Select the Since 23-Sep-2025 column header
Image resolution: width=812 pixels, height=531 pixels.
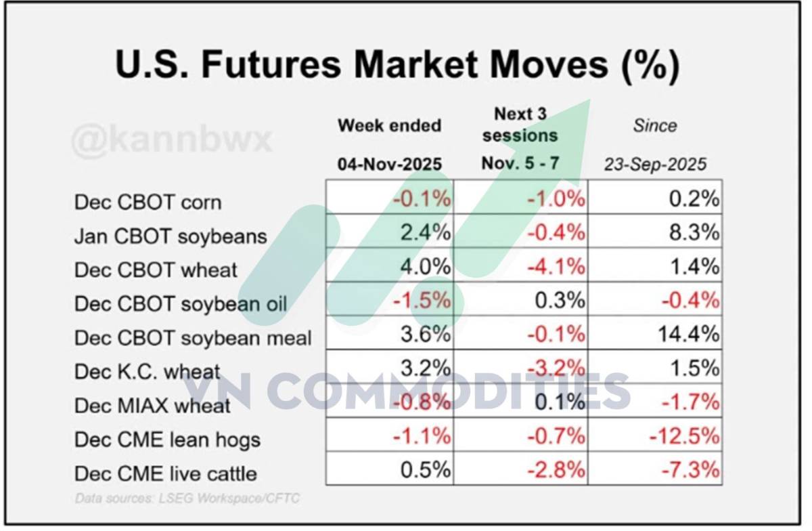click(655, 144)
